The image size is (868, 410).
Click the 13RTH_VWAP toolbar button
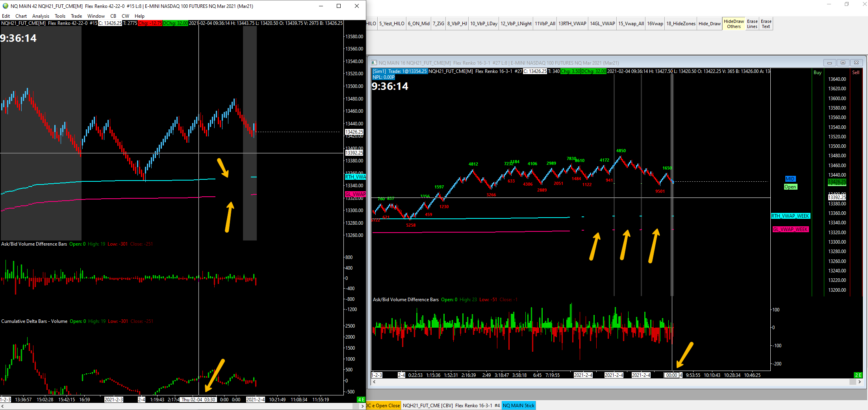(x=572, y=24)
